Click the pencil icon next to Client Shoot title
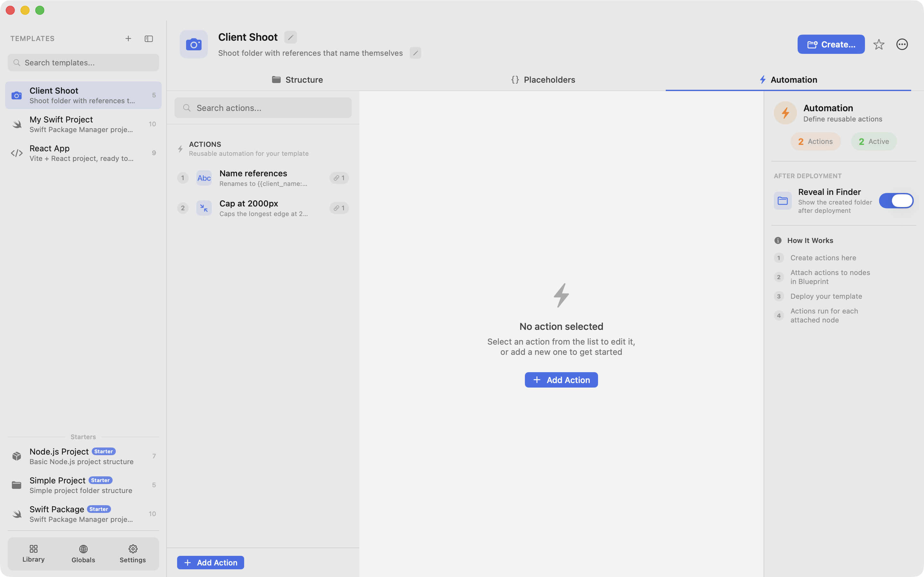The height and width of the screenshot is (577, 924). pos(291,38)
